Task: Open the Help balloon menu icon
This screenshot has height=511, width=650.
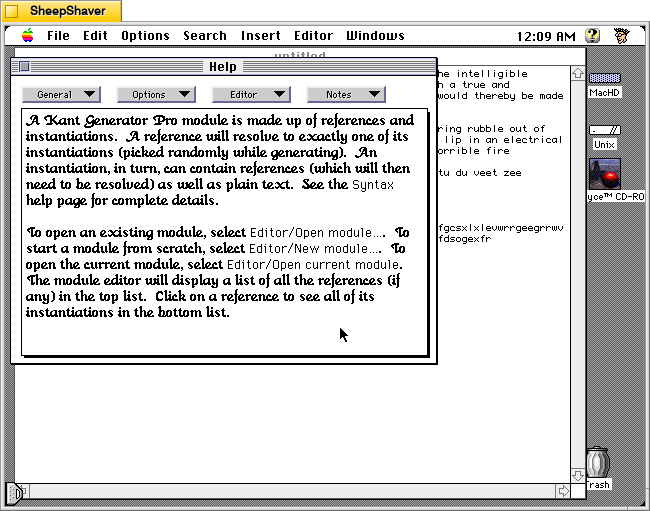Action: (x=592, y=36)
